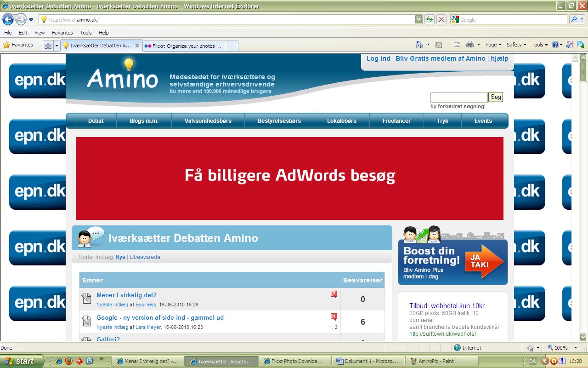Screen dimensions: 588x368
Task: Expand the address bar URL history dropdown
Action: click(x=418, y=19)
